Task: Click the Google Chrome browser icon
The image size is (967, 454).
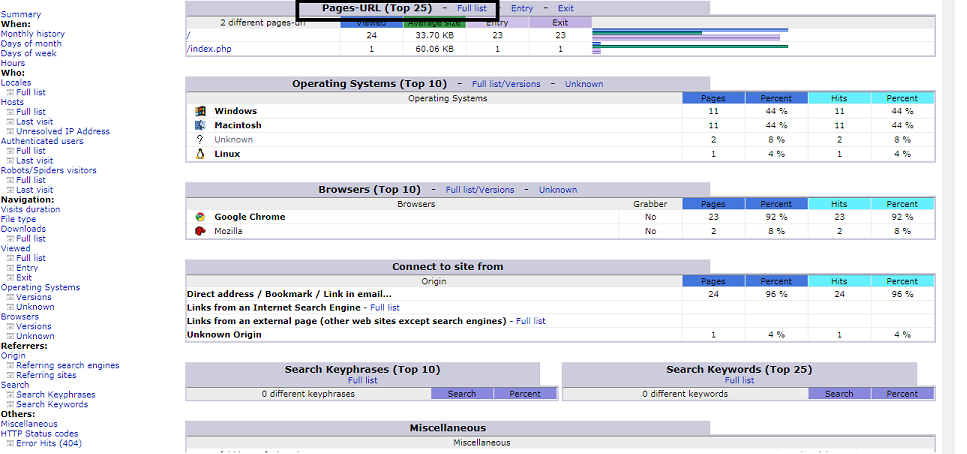Action: click(x=200, y=217)
